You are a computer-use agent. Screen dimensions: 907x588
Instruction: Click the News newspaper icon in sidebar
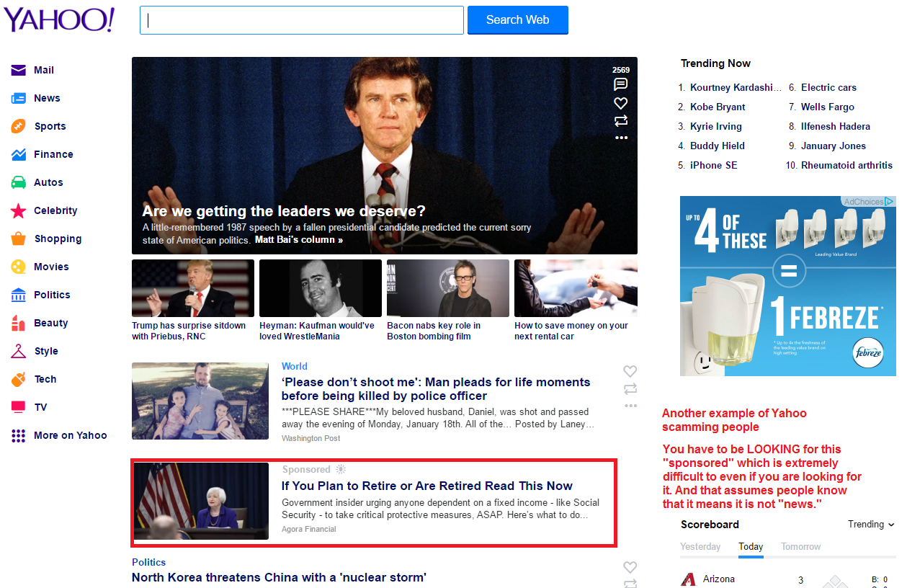(19, 98)
